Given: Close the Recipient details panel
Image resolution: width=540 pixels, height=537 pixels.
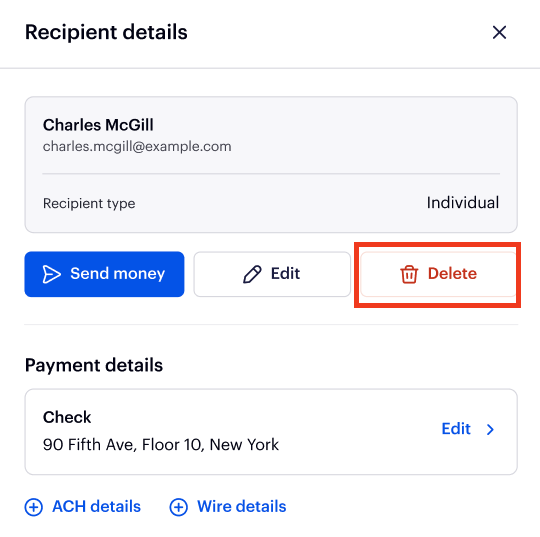Looking at the screenshot, I should click(x=499, y=33).
